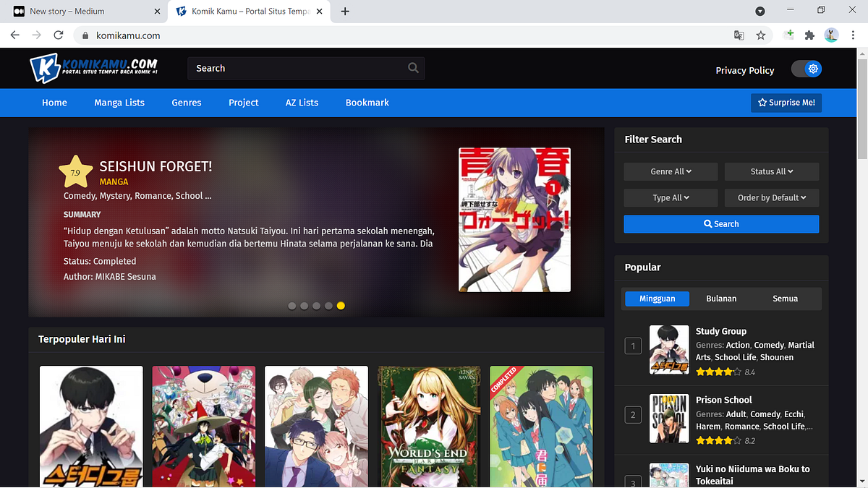
Task: Click the Author: MIKABE Sesuna text
Action: click(x=110, y=277)
